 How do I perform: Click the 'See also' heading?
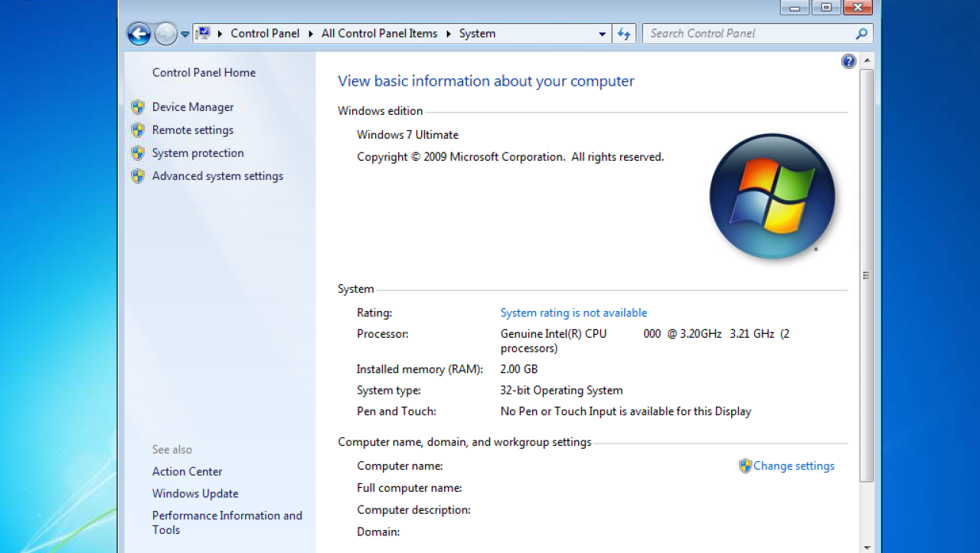pos(172,450)
